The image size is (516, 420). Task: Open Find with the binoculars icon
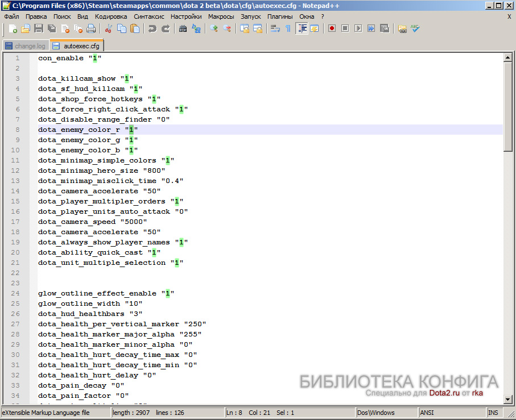click(183, 28)
